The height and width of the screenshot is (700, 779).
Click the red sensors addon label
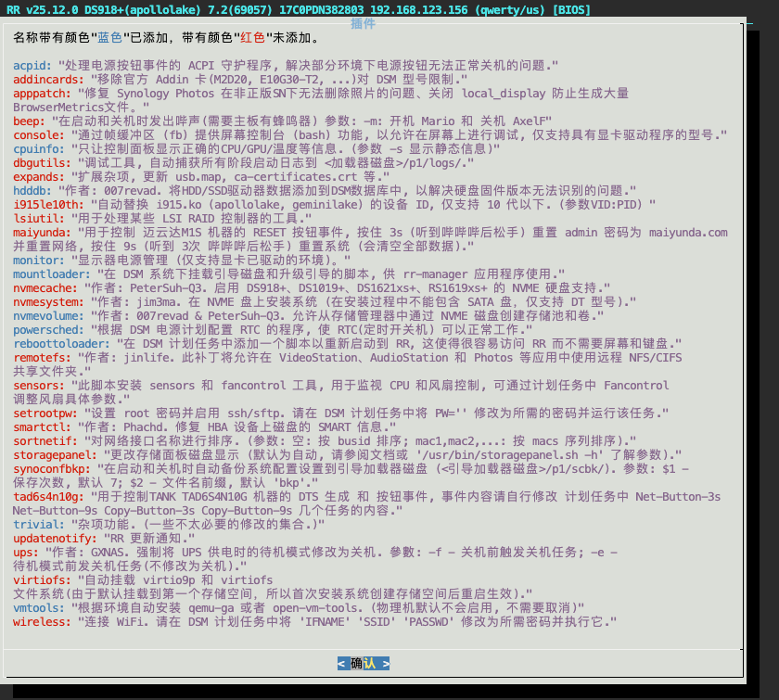tap(37, 384)
